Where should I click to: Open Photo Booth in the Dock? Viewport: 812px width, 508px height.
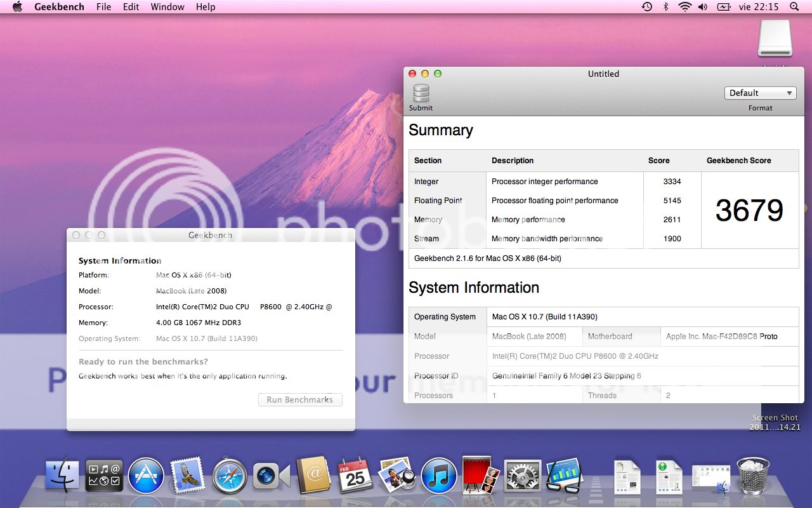[x=480, y=475]
